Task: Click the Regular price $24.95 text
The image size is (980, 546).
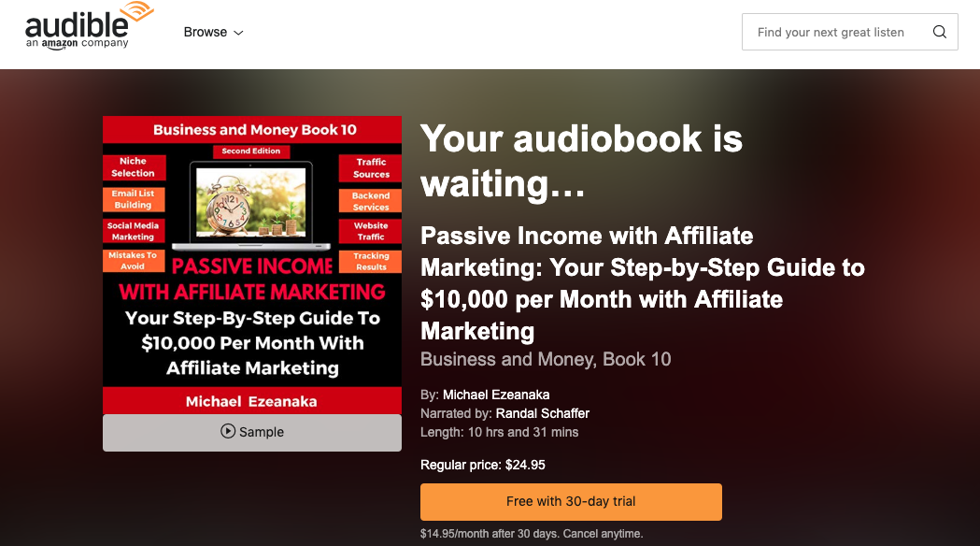Action: click(482, 465)
